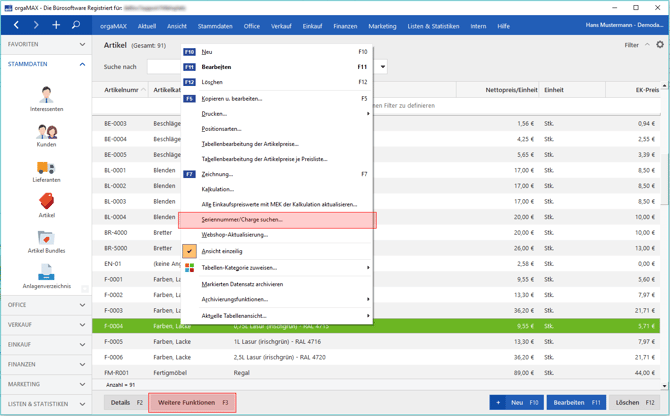Open the Interessenten sidebar icon
Image resolution: width=670 pixels, height=416 pixels.
click(x=47, y=99)
